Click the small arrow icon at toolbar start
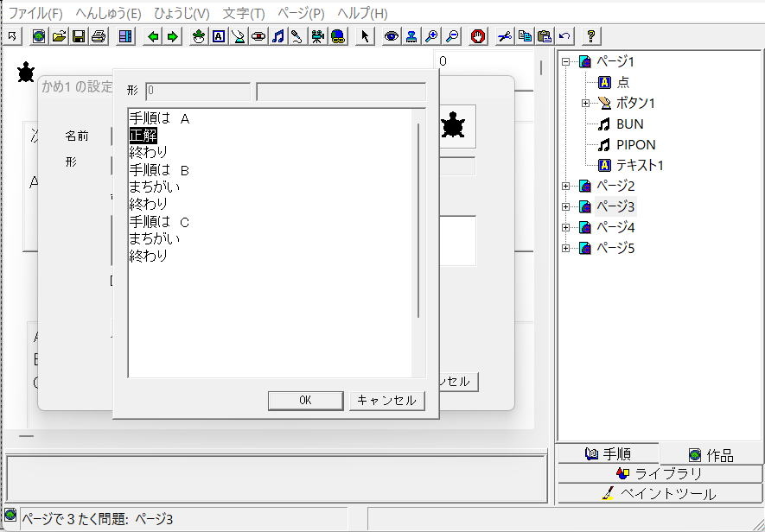The width and height of the screenshot is (765, 532). click(x=12, y=36)
